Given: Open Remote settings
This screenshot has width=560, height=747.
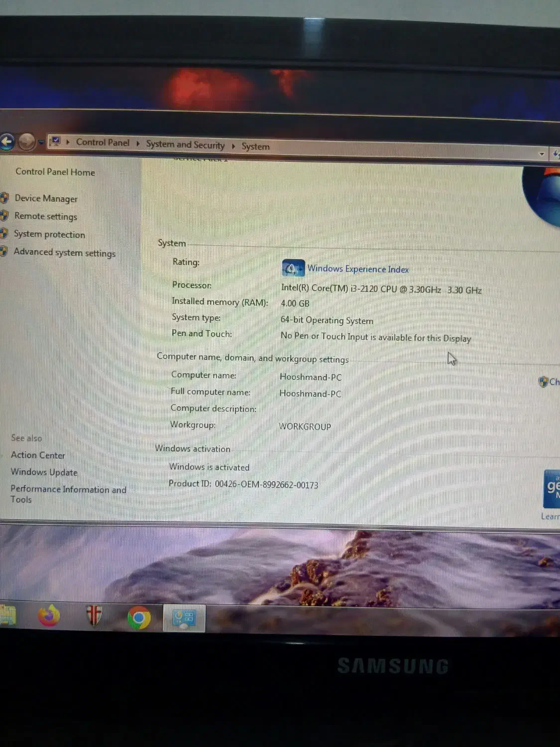Looking at the screenshot, I should 46,216.
